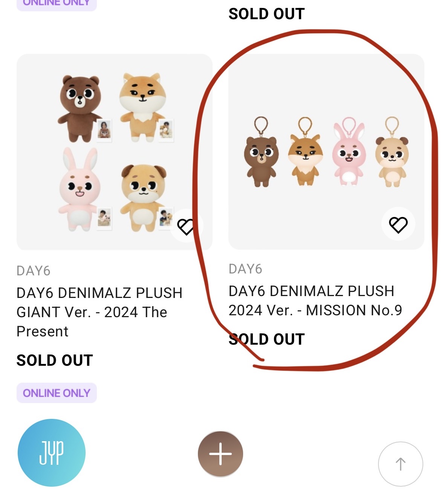
Task: Tap the DAY6 brand label above the MISSION No.9 title
Action: click(245, 269)
